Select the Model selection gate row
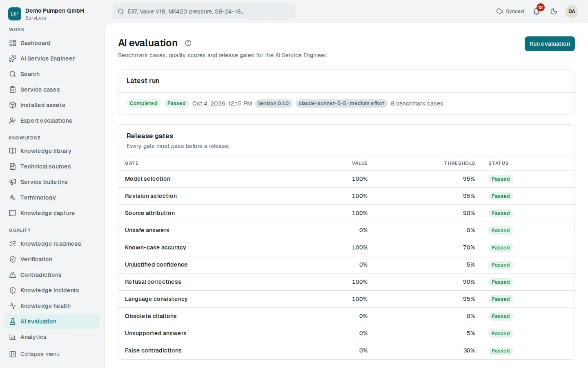 (x=346, y=179)
